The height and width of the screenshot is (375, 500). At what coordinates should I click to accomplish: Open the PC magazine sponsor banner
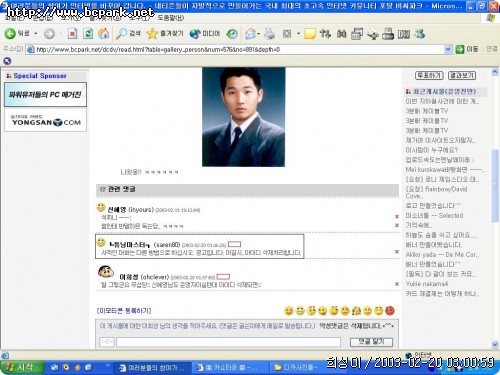(45, 95)
